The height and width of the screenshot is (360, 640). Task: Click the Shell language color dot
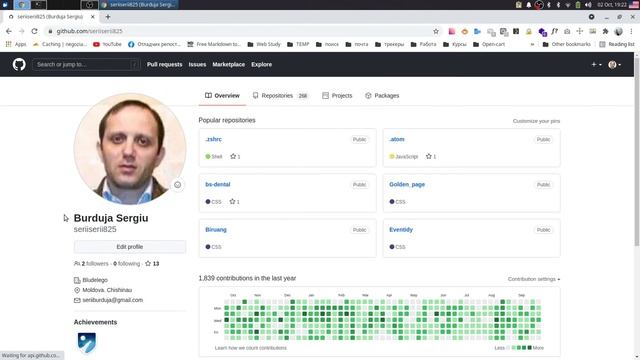point(208,156)
